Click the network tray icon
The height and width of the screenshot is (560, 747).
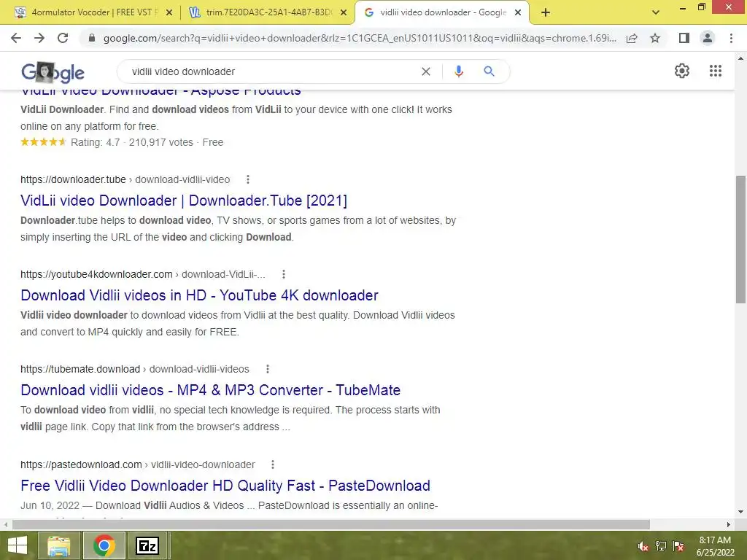[661, 546]
